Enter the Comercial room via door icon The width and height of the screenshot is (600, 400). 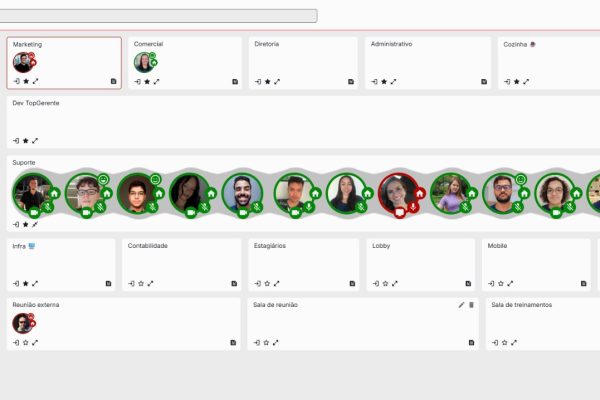(x=138, y=82)
